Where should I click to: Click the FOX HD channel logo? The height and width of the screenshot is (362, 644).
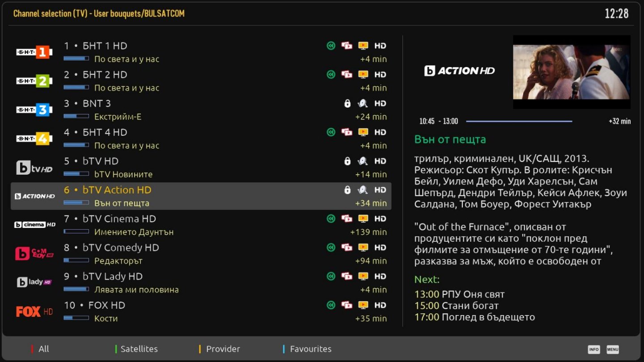click(34, 311)
